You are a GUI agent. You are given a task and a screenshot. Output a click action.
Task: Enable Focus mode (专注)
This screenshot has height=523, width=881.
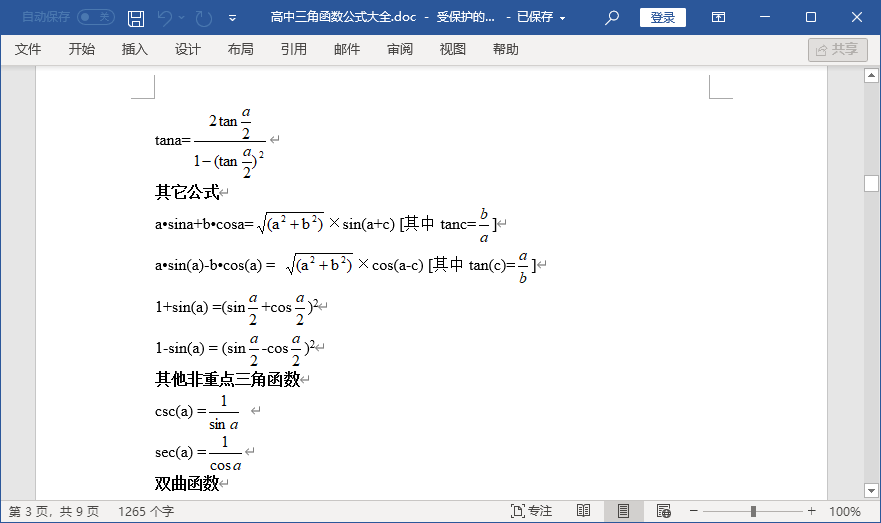[531, 511]
